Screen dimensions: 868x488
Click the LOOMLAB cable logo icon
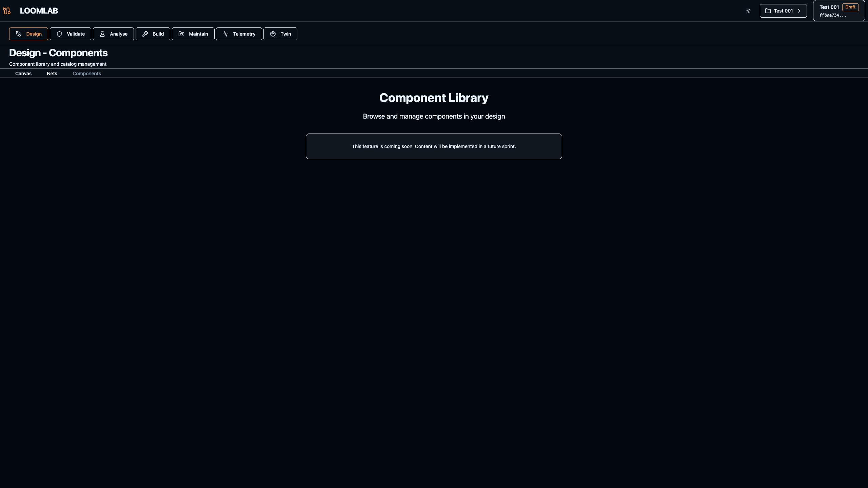[x=7, y=11]
